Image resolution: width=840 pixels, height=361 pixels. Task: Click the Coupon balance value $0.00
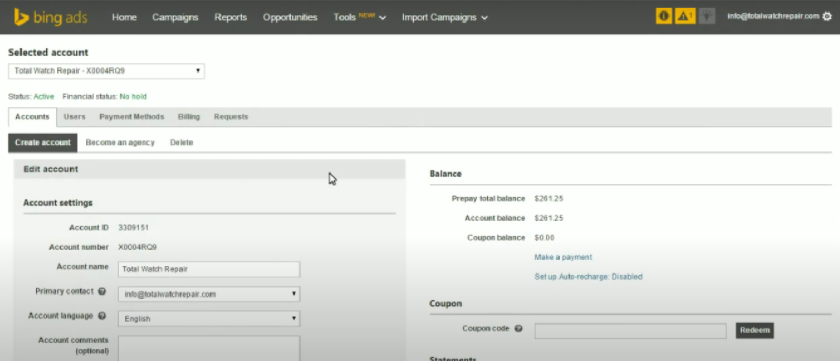[x=544, y=237]
